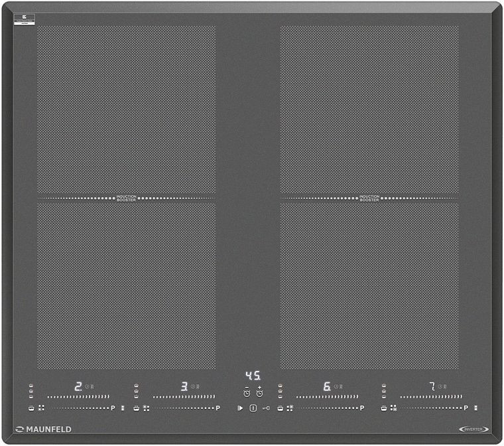Tap keep-warm pot icon for zone showing 3

136,408
